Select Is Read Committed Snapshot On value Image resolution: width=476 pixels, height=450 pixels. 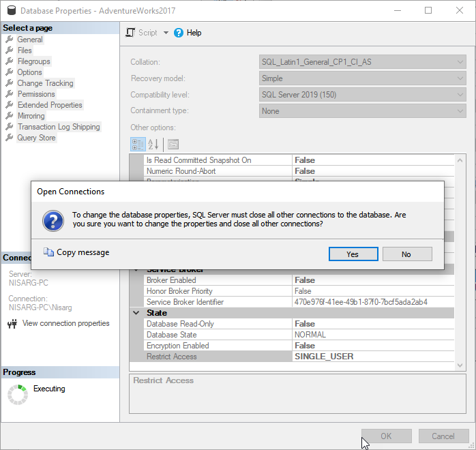pyautogui.click(x=373, y=160)
